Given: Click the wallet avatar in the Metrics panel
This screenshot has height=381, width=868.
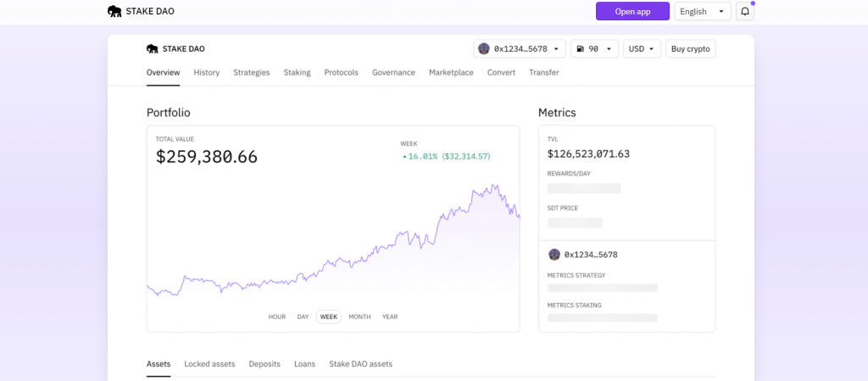Looking at the screenshot, I should click(x=554, y=255).
